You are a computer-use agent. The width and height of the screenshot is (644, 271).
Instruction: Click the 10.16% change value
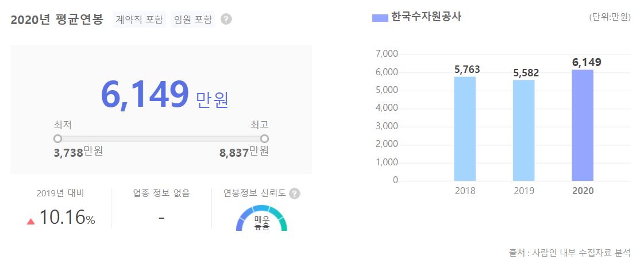(67, 218)
